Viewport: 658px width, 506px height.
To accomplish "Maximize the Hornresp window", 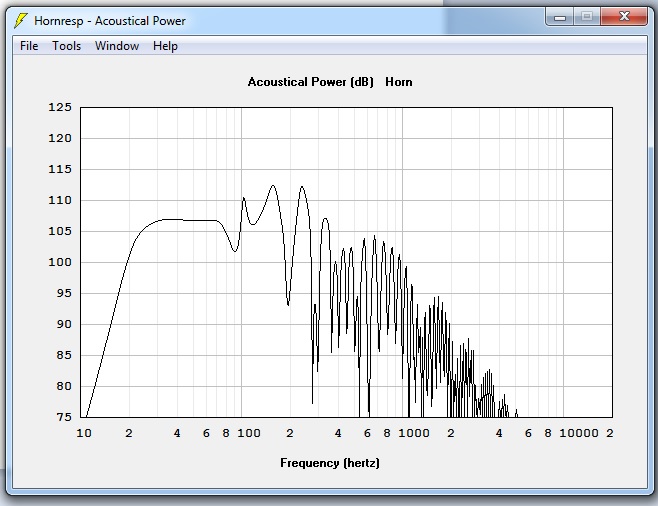I will 587,17.
